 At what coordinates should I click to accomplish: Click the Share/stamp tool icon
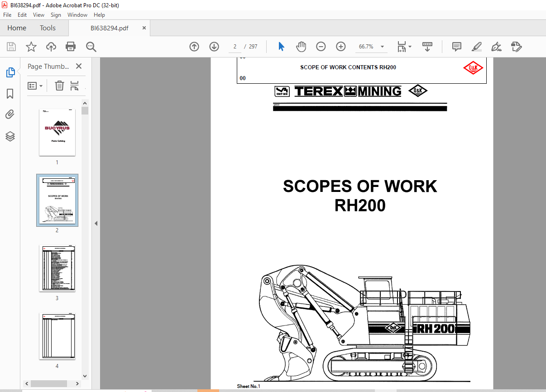point(517,47)
